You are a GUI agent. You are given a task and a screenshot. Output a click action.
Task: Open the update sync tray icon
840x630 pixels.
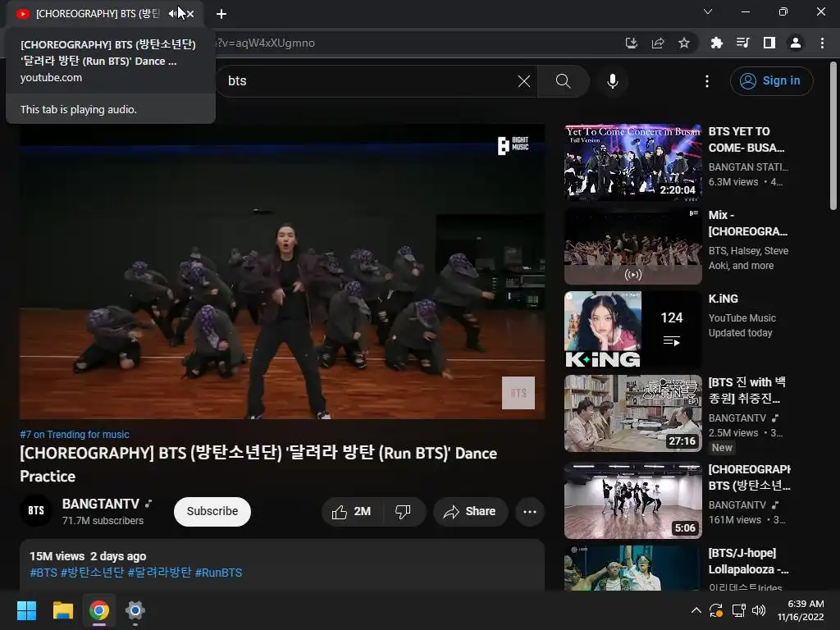tap(716, 610)
